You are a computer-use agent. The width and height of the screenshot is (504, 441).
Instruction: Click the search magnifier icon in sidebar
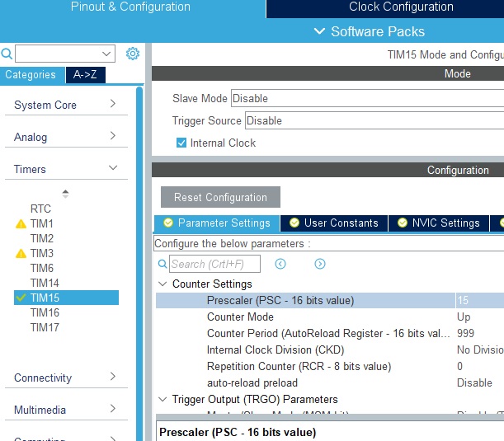pyautogui.click(x=7, y=54)
